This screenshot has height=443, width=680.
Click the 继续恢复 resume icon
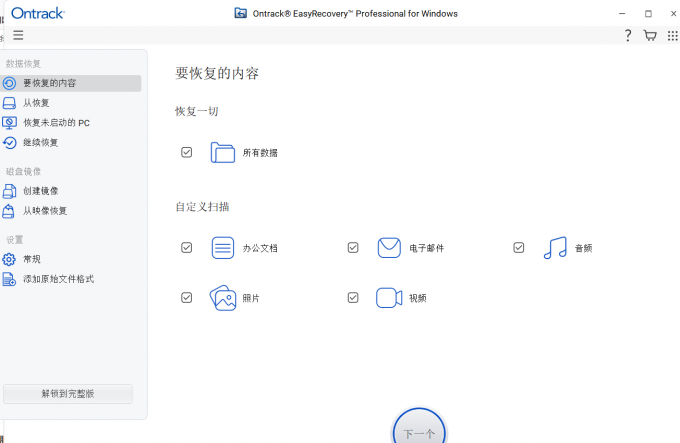tap(10, 143)
